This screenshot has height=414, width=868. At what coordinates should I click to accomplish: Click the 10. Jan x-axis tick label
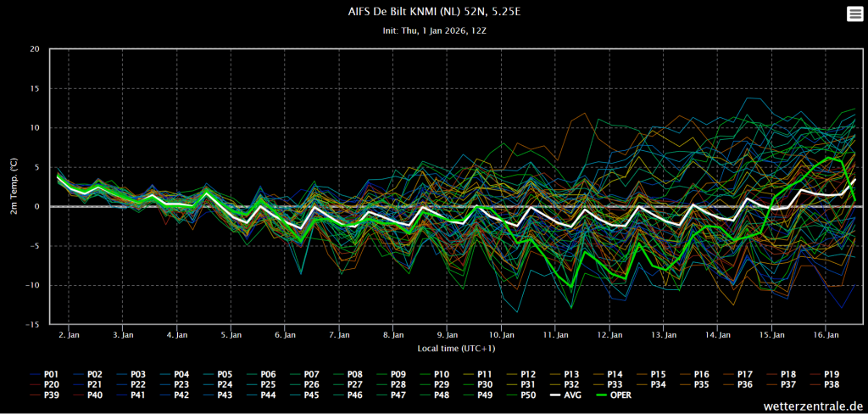pos(501,335)
